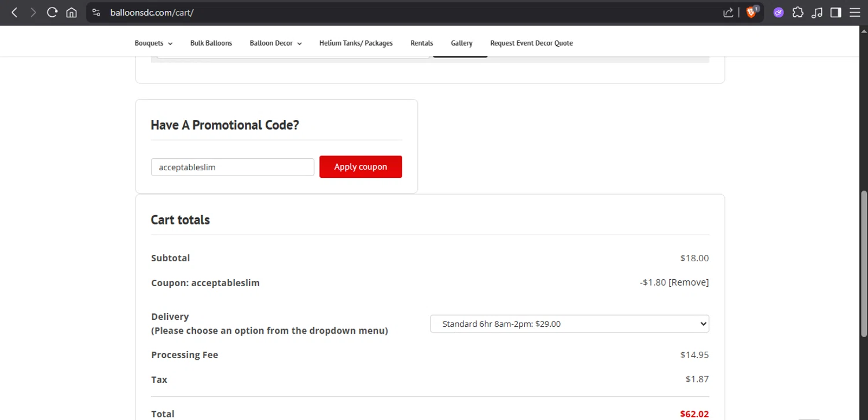Click the browser forward arrow
This screenshot has width=868, height=420.
pos(34,12)
